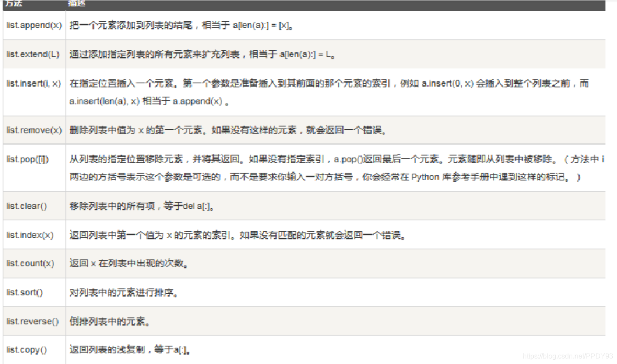Viewport: 617px width, 364px height.
Task: Click the 描述 column header
Action: pos(76,3)
